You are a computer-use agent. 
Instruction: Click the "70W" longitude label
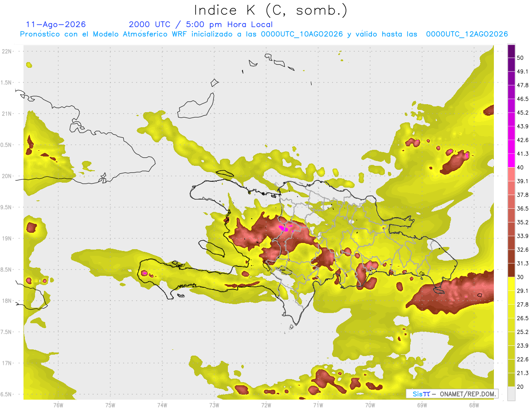point(370,405)
